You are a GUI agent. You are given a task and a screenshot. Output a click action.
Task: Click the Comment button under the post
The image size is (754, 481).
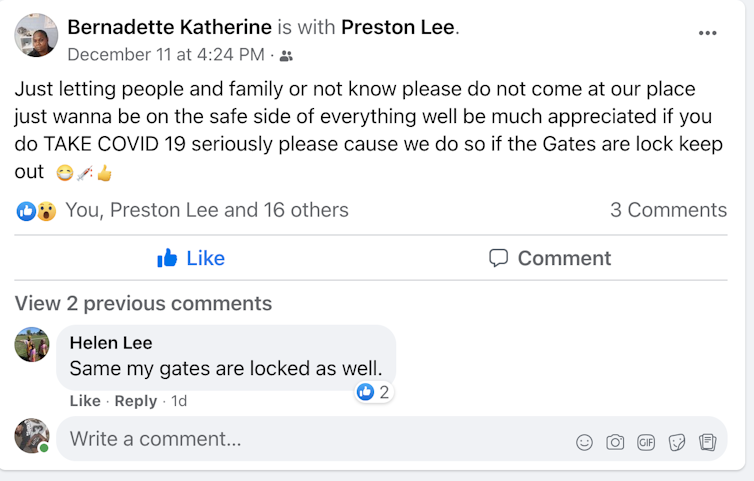coord(550,258)
